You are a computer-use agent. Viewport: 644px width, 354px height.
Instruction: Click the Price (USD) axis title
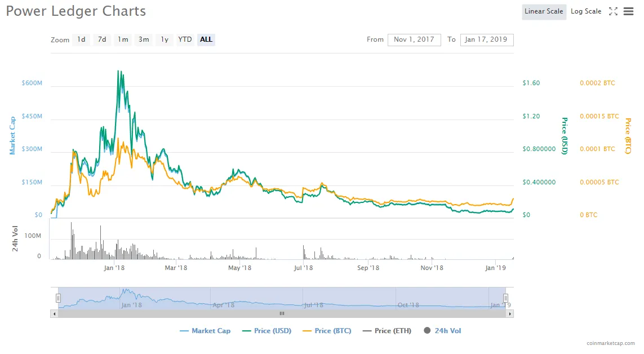click(x=565, y=136)
